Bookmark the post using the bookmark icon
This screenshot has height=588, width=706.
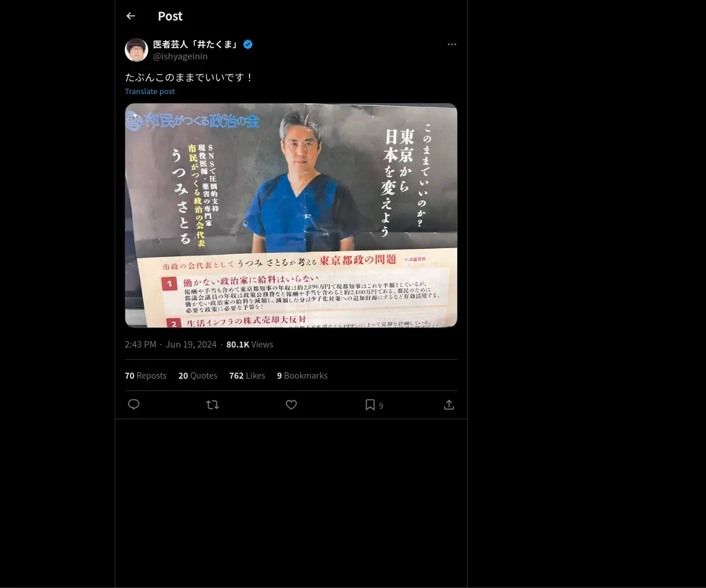[370, 405]
